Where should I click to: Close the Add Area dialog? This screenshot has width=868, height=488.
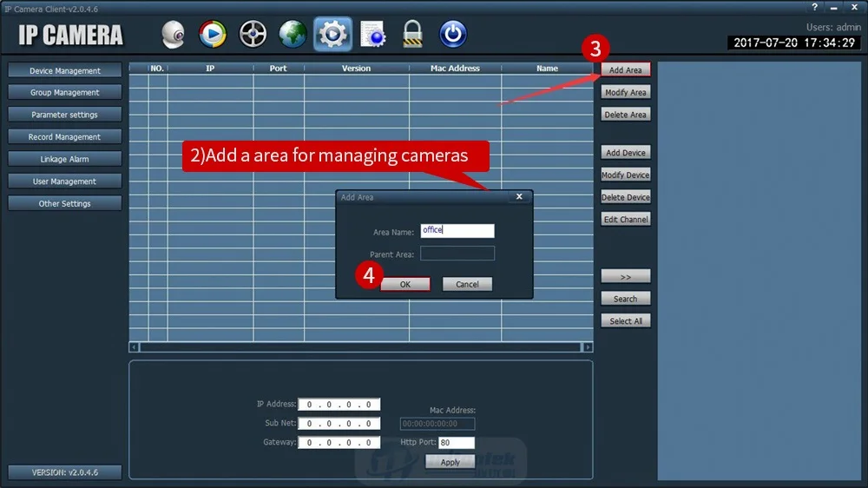[x=519, y=196]
